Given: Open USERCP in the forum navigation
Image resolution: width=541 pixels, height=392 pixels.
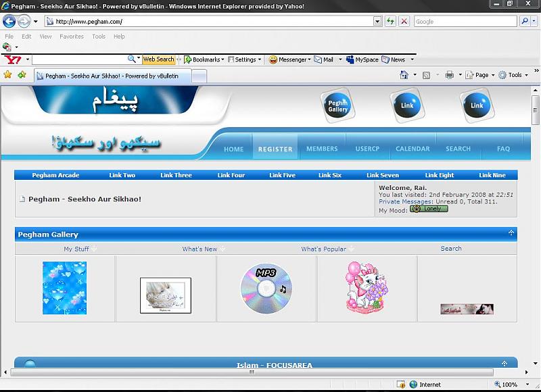Looking at the screenshot, I should [x=367, y=149].
